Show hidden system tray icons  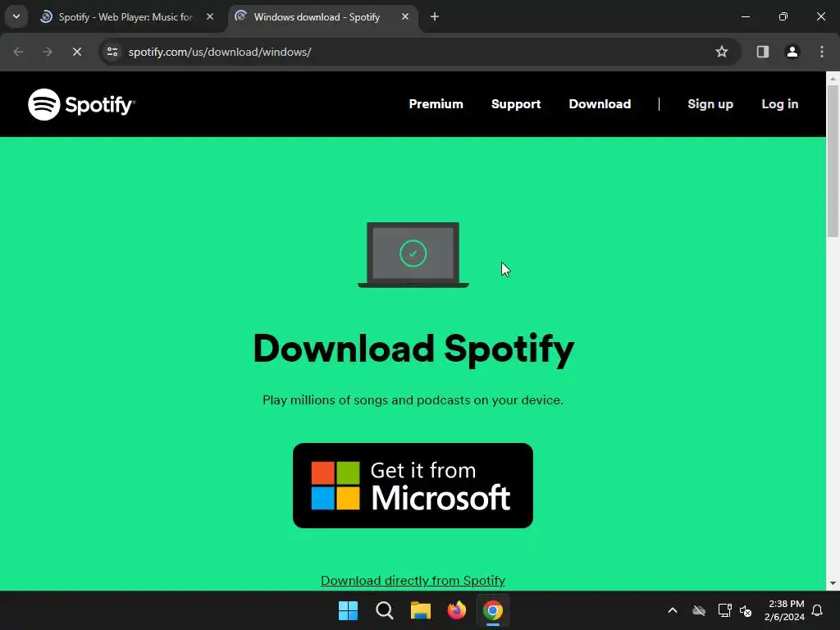[673, 610]
